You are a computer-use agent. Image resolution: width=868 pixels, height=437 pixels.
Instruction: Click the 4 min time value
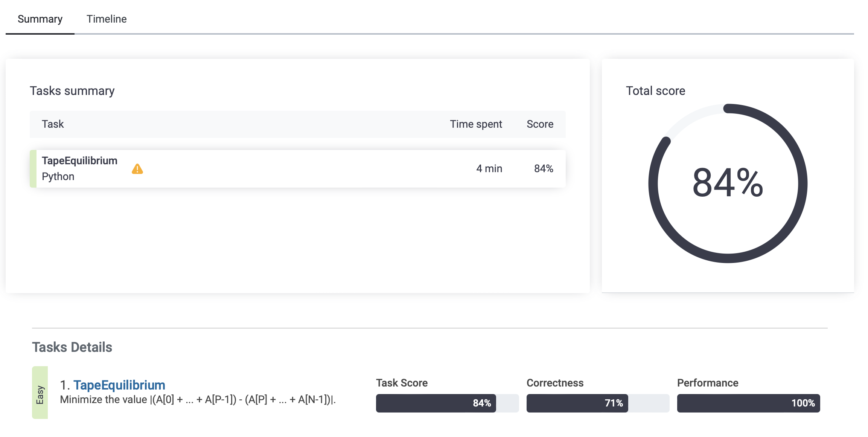[489, 169]
